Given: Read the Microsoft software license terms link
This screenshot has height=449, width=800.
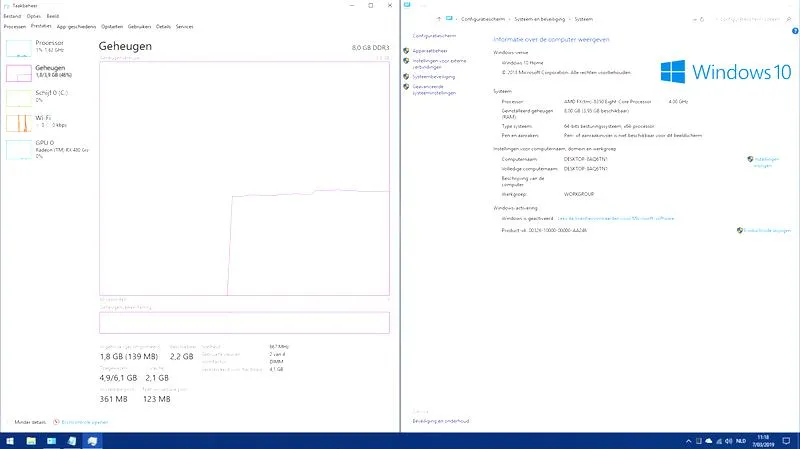Looking at the screenshot, I should point(616,218).
